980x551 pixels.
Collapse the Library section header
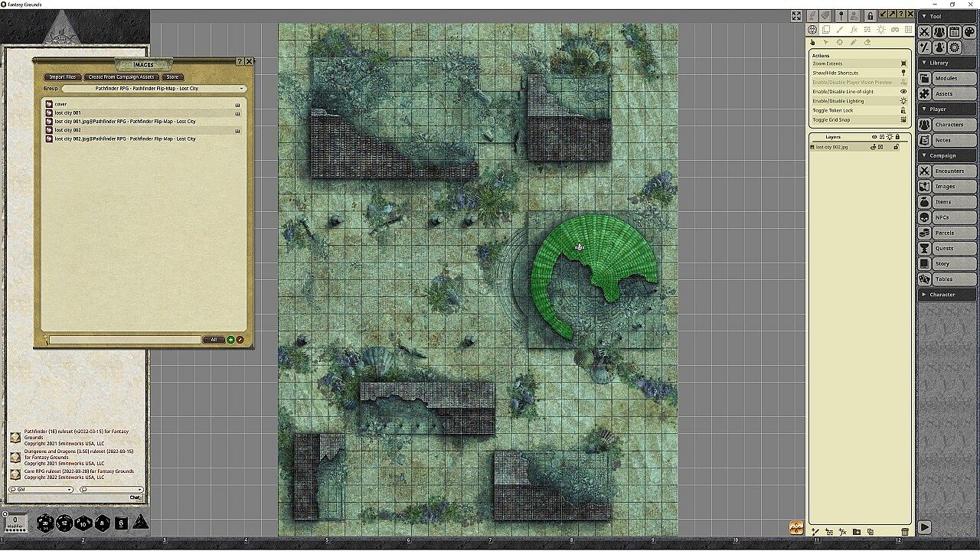pyautogui.click(x=948, y=63)
